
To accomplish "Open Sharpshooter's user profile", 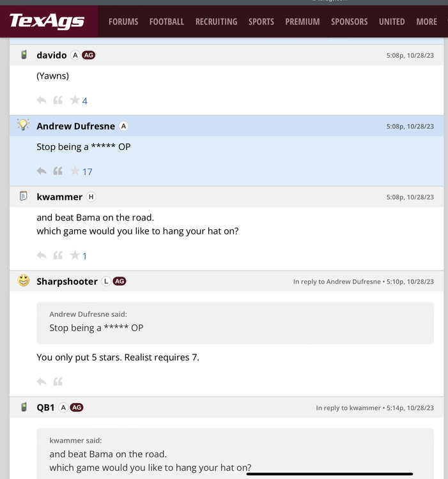I will [67, 282].
